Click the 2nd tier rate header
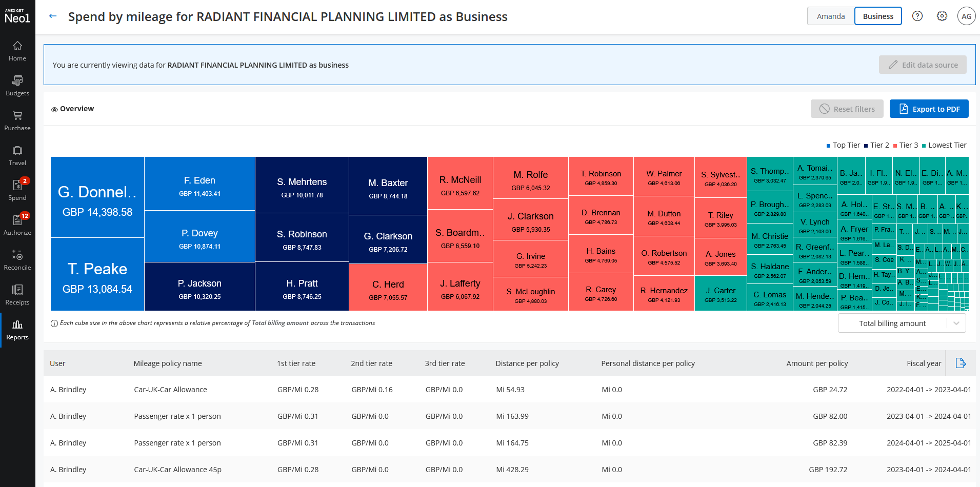 point(371,363)
